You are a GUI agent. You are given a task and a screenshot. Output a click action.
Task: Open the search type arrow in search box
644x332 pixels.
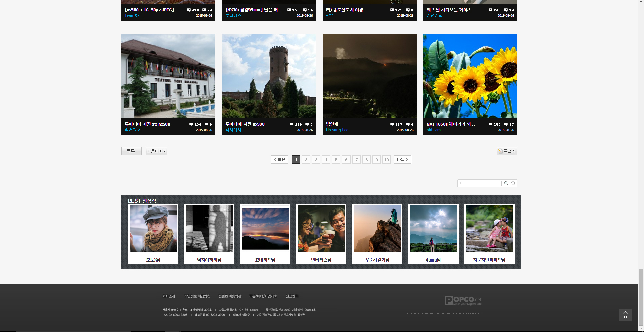(461, 183)
